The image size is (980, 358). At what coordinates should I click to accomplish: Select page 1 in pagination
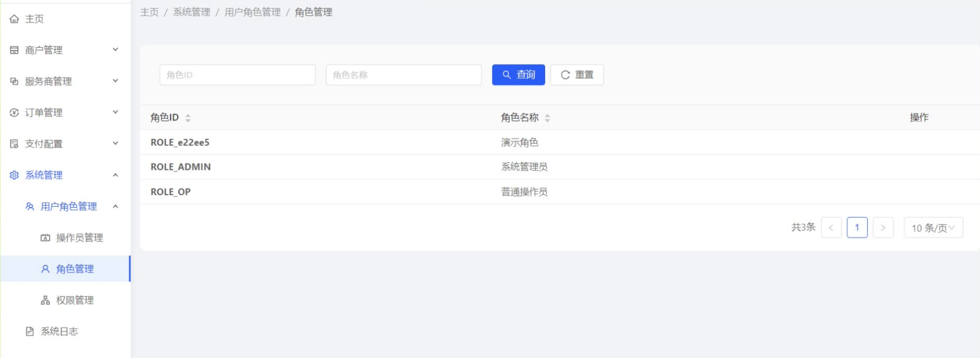857,228
